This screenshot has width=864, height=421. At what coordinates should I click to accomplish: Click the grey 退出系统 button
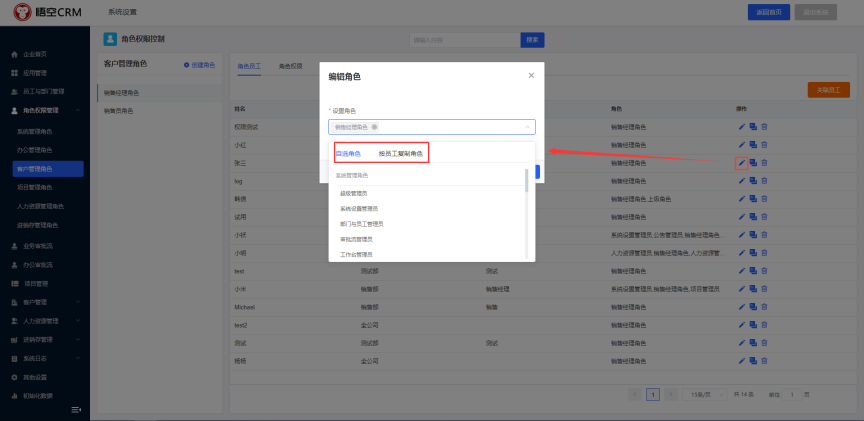(x=816, y=12)
